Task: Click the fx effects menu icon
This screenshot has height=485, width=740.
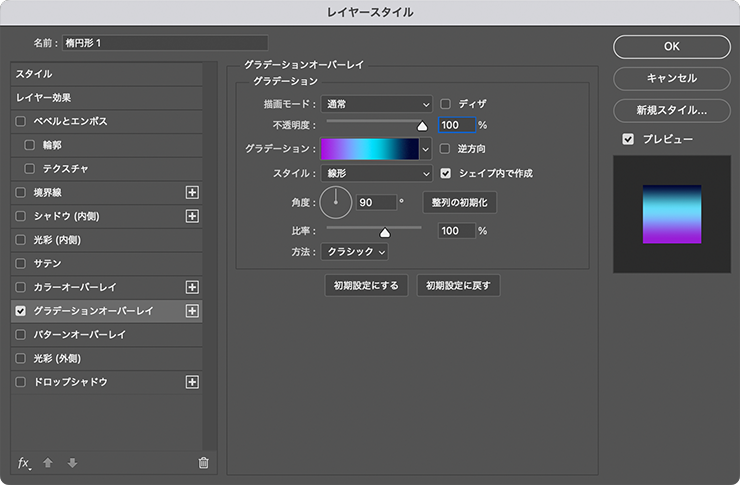Action: click(x=25, y=462)
